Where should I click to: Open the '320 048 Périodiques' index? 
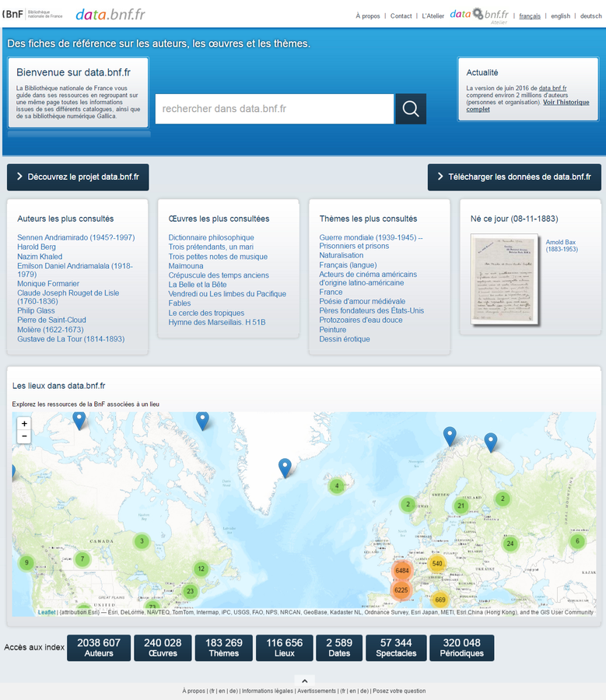(462, 648)
